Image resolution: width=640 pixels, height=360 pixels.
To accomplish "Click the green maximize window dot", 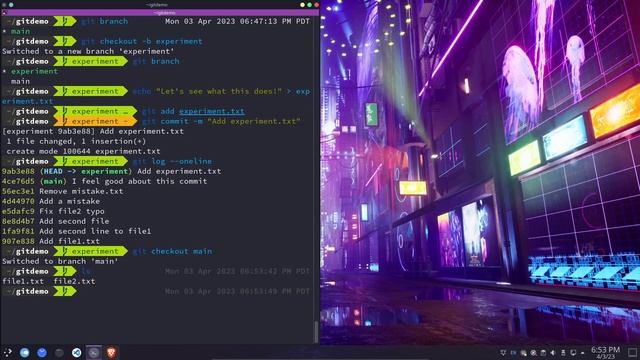I will pos(309,5).
